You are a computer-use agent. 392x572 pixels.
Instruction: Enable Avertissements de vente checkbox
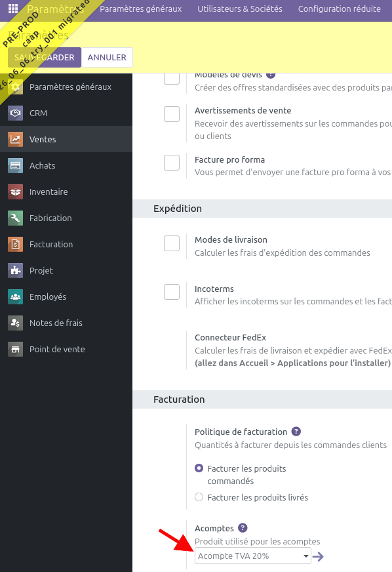(x=172, y=114)
